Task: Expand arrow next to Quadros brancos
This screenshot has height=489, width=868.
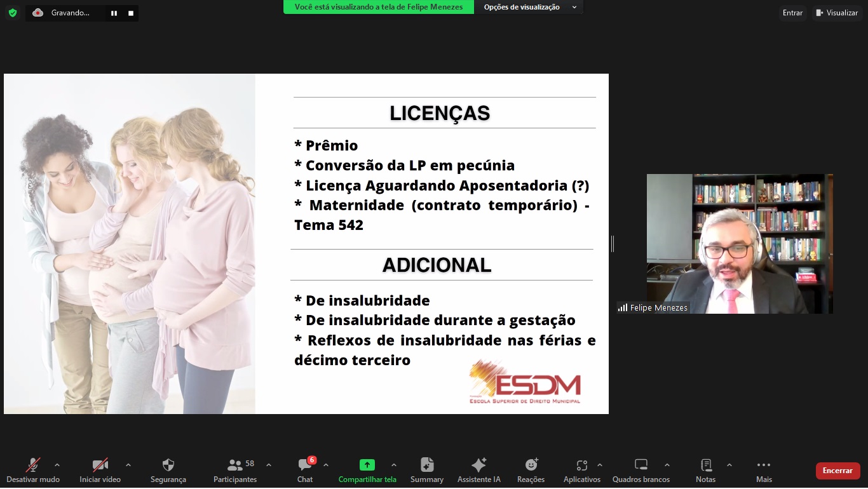Action: 667,465
